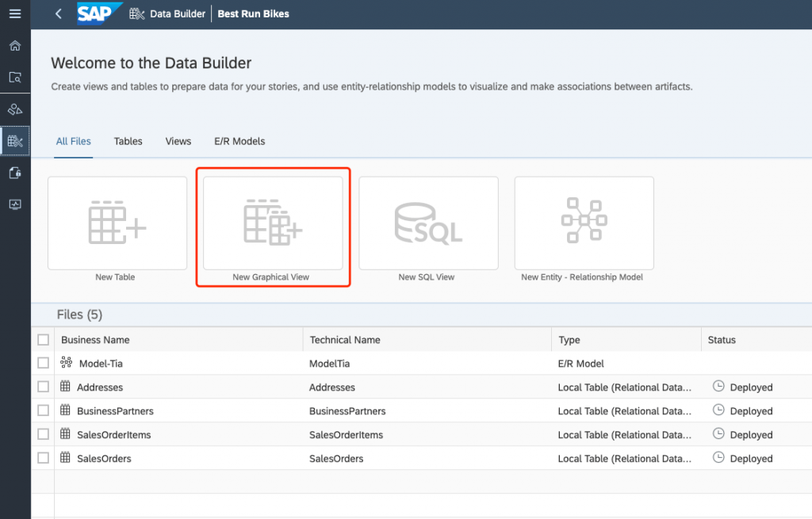Viewport: 812px width, 519px height.
Task: Open the Addresses business name entry
Action: pyautogui.click(x=100, y=387)
